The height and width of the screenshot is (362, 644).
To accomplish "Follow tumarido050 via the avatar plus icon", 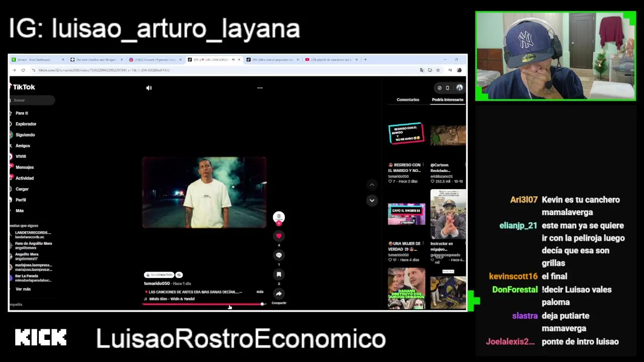I will click(279, 223).
